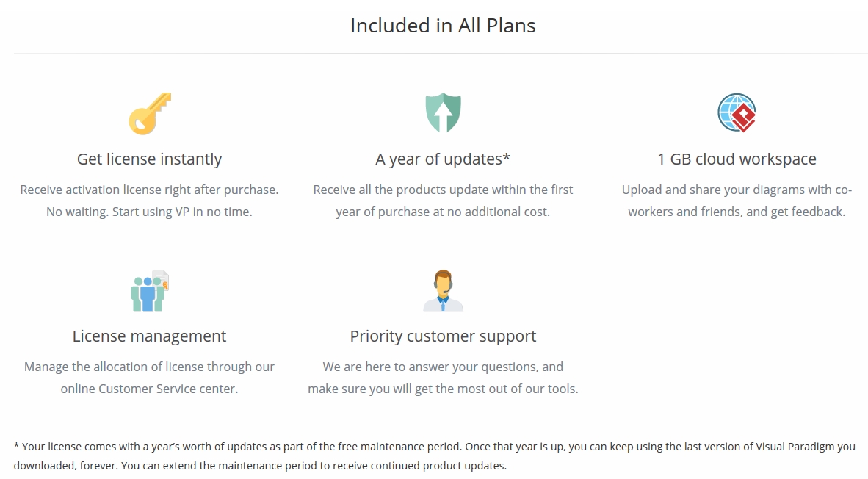
Task: Click the 'extend the maintenance period' footnote line
Action: (x=260, y=466)
